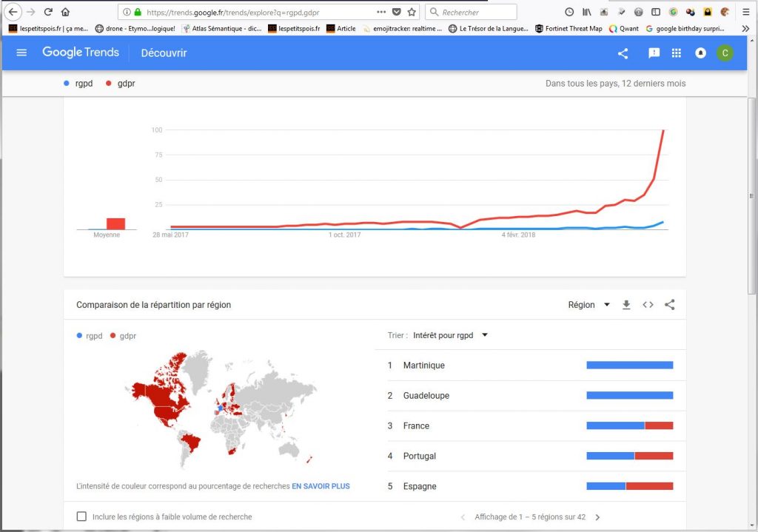Open the sort dropdown Intérêt pour rgpd
Viewport: 758px width, 532px height.
coord(450,335)
